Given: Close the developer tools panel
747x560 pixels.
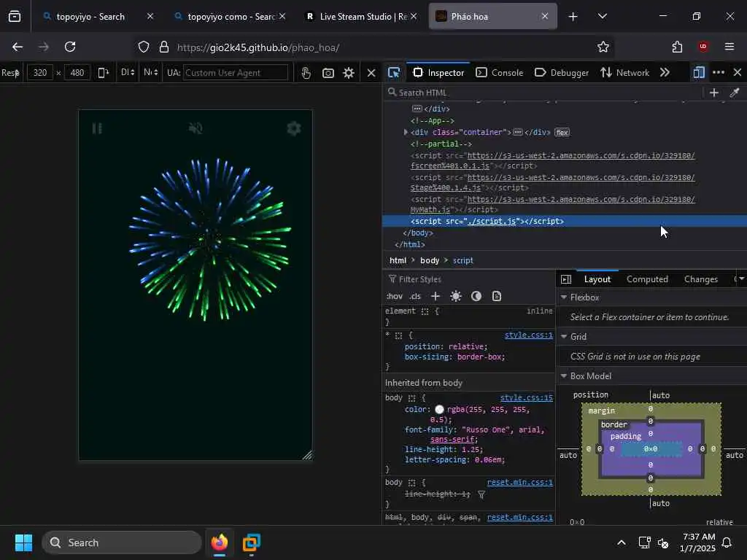Looking at the screenshot, I should [x=738, y=72].
